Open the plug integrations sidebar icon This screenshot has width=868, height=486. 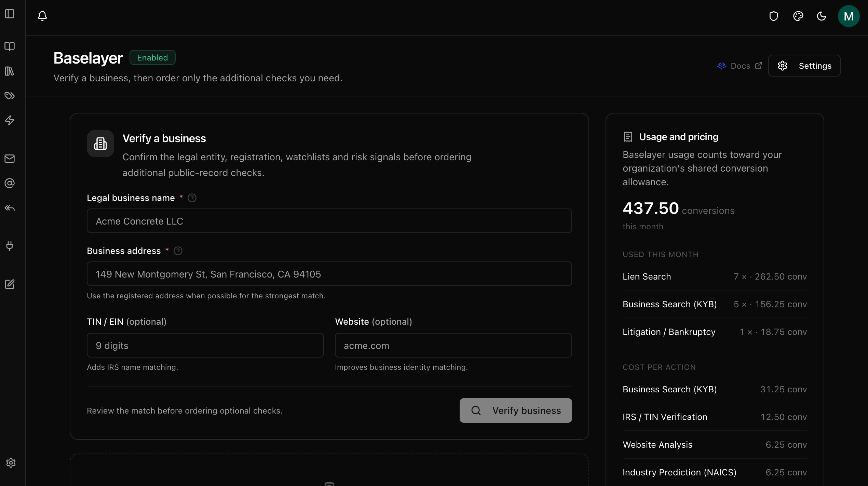10,246
